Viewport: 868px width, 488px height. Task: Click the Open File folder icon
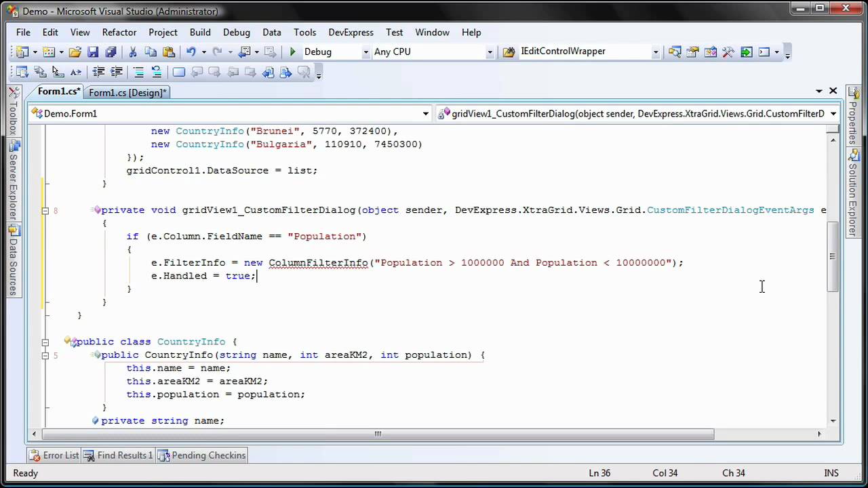coord(75,52)
